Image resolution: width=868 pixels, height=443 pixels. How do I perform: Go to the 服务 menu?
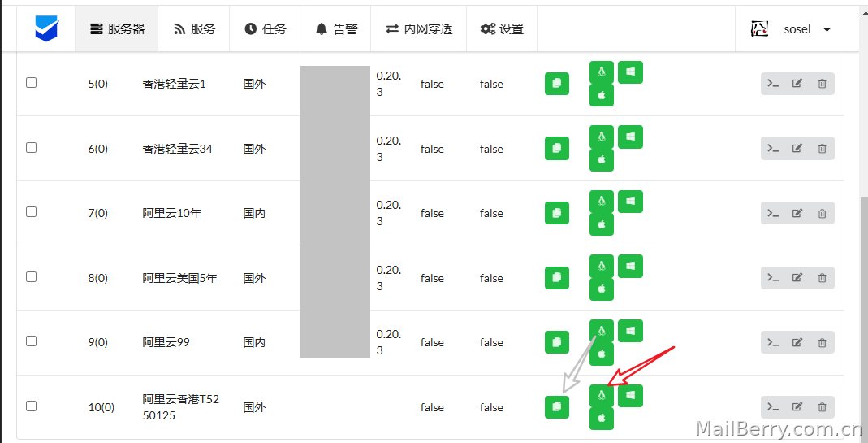tap(194, 28)
